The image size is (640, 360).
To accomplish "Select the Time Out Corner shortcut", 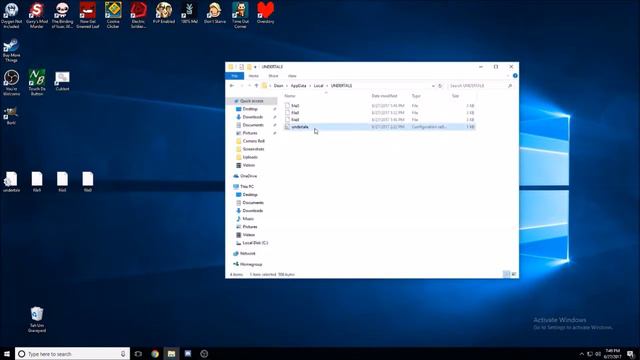I will [240, 15].
